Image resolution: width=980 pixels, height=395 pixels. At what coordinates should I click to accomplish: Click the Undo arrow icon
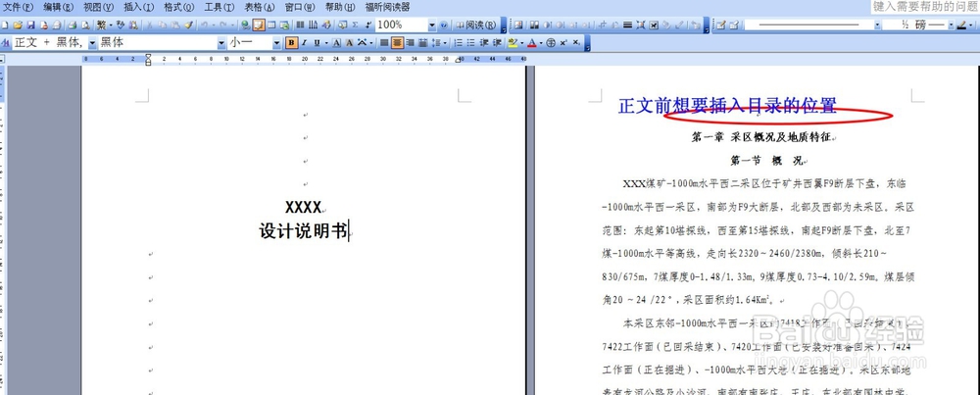coord(205,25)
